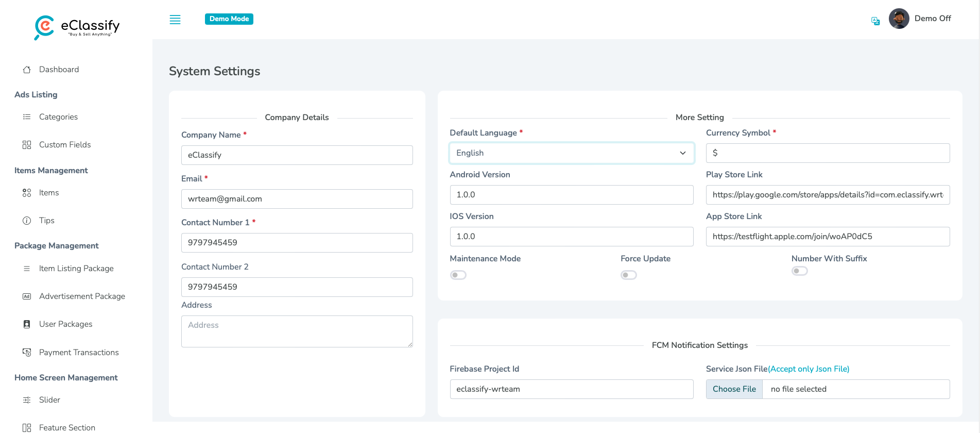The width and height of the screenshot is (980, 433).
Task: Go to Dashboard in sidebar
Action: pos(59,70)
